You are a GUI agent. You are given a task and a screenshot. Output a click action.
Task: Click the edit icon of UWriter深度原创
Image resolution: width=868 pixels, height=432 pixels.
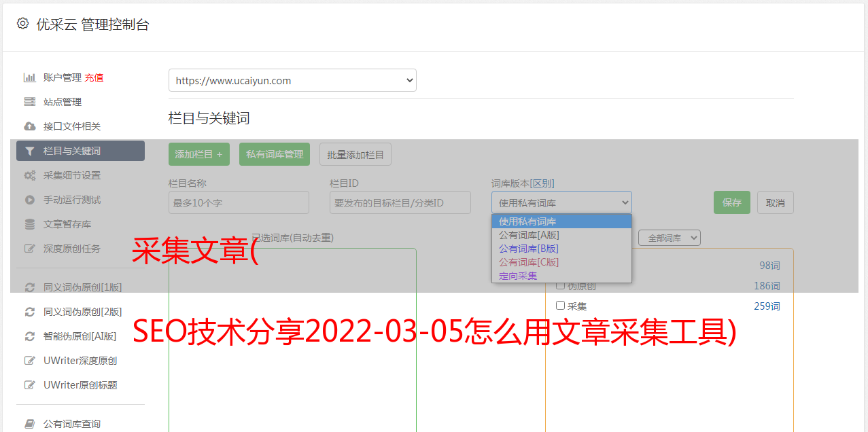(x=29, y=361)
